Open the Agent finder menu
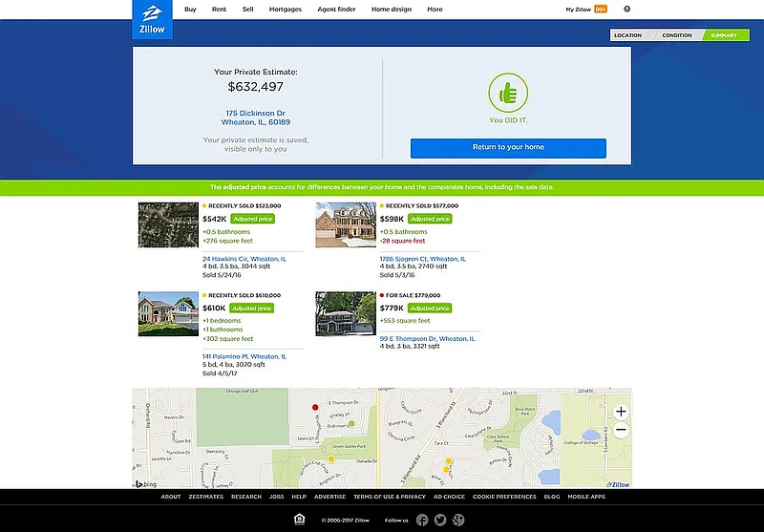This screenshot has width=764, height=532. point(336,10)
